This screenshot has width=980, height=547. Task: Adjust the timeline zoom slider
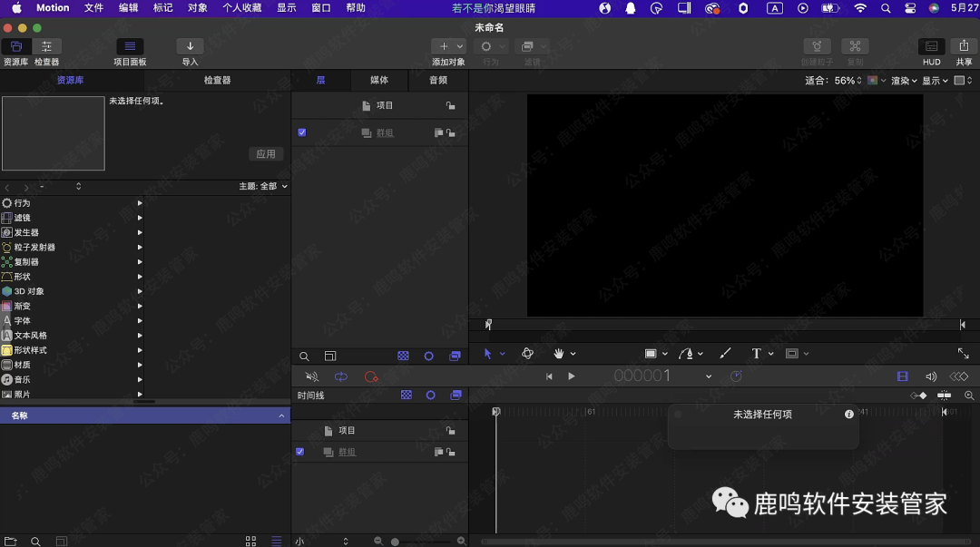tap(396, 542)
